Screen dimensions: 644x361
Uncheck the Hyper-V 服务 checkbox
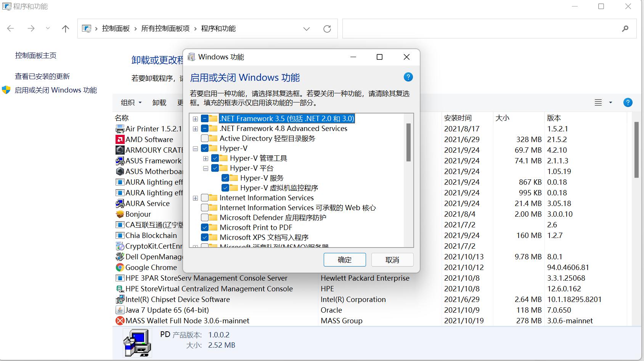point(226,177)
